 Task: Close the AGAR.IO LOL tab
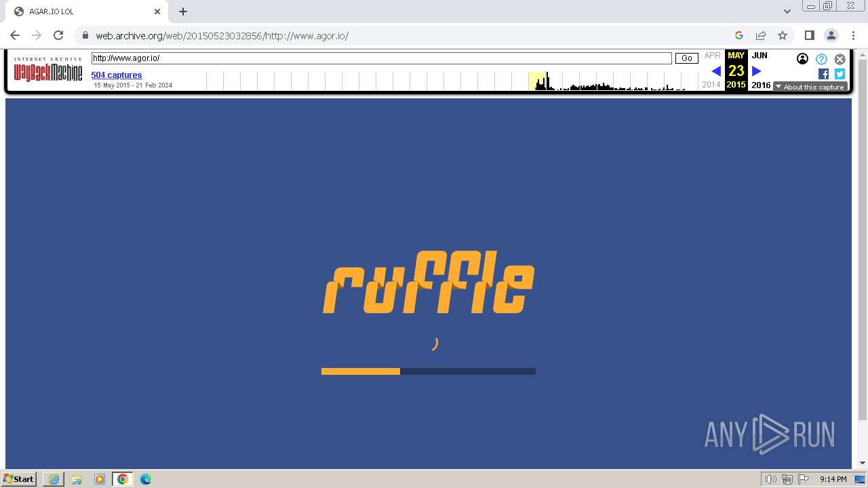(157, 12)
